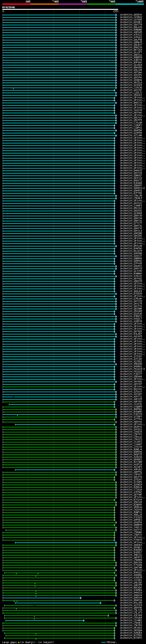
Task: Click the green ~80% legend color segment
Action: point(101,4)
